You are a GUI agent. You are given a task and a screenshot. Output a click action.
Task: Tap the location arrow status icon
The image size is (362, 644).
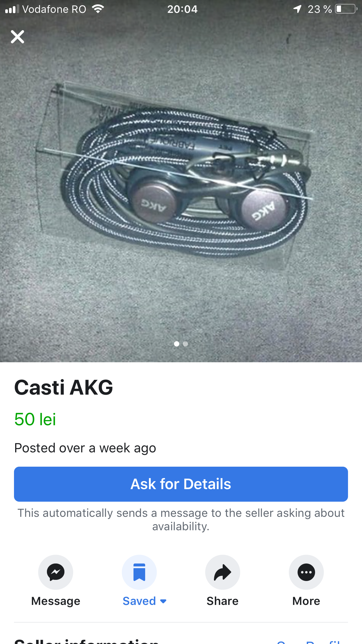tap(297, 9)
